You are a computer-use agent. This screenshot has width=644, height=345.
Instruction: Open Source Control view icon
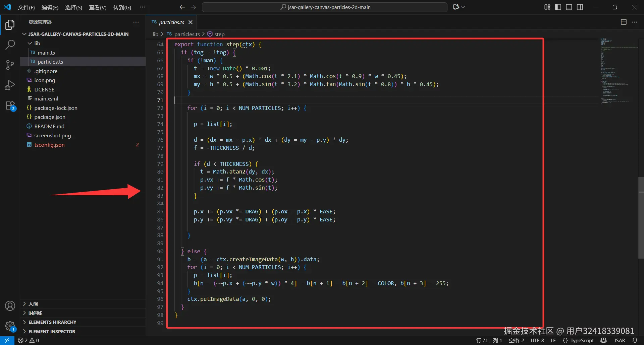tap(10, 65)
